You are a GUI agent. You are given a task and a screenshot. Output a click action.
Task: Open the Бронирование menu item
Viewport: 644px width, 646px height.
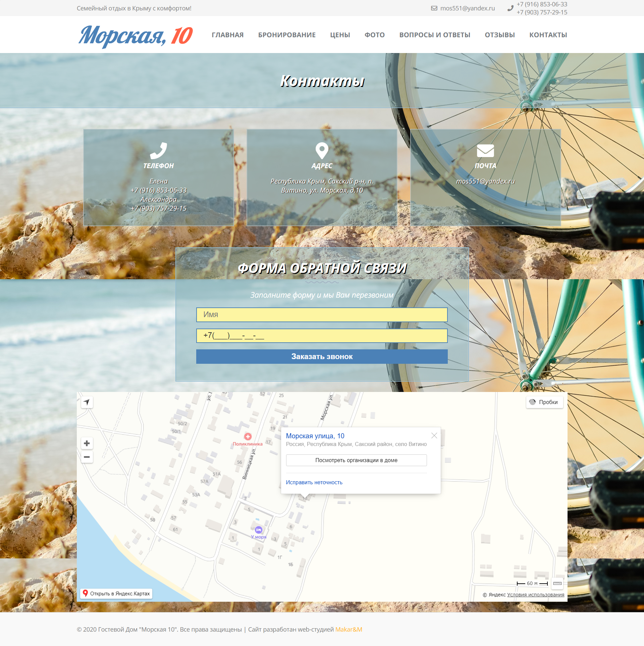coord(287,35)
